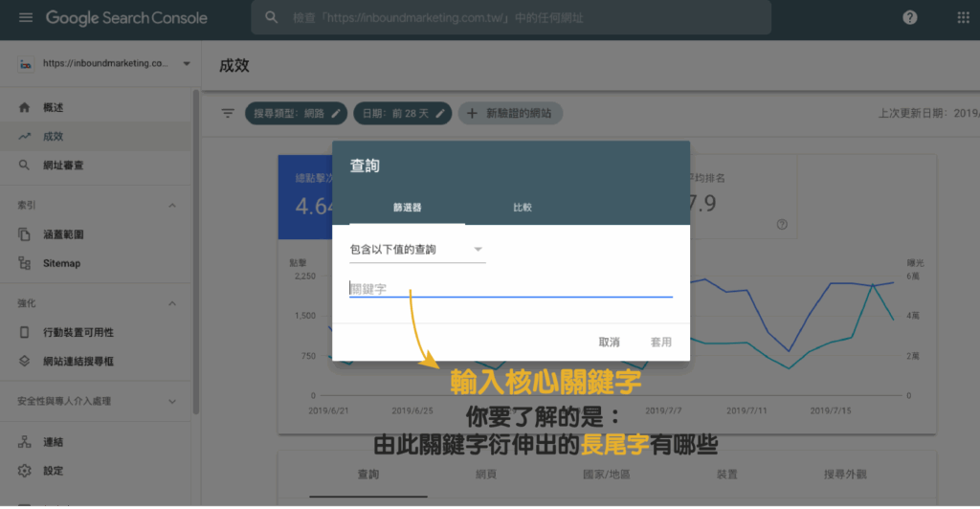Expand the 安全性與專人介入處理 section
980x509 pixels.
pyautogui.click(x=172, y=402)
